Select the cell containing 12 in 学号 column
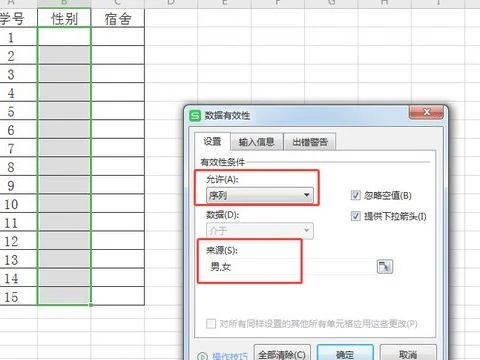This screenshot has width=480, height=360. (18, 241)
